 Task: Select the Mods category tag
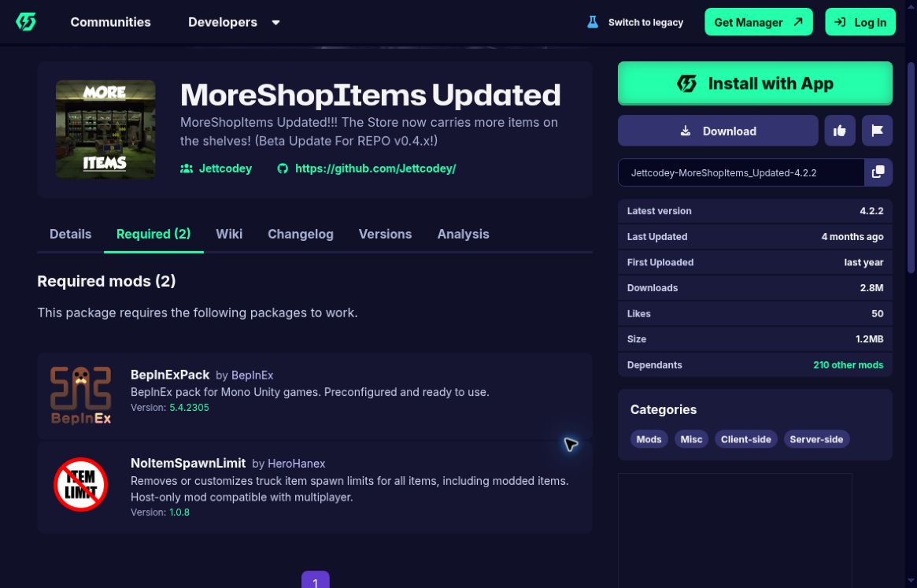point(649,438)
